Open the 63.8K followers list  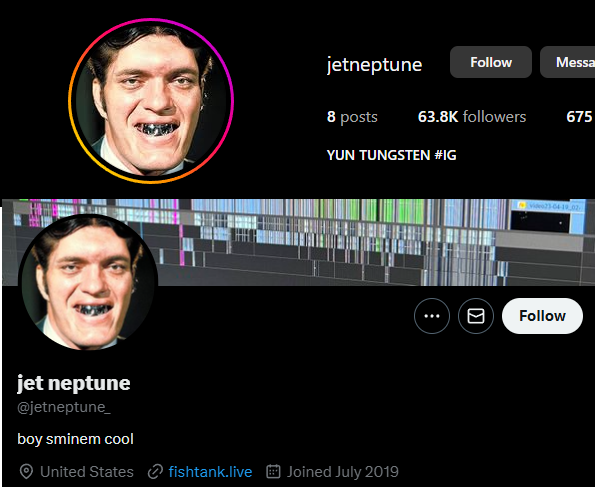(472, 117)
